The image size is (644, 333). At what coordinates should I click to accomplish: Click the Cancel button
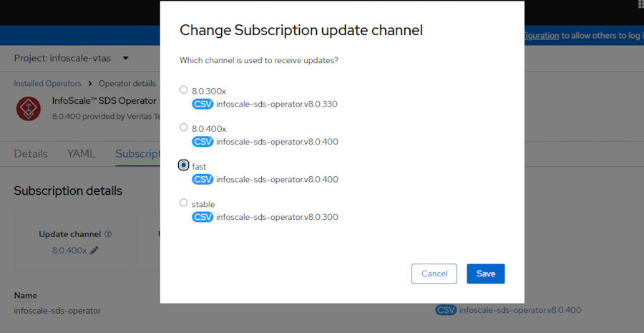[x=434, y=274]
